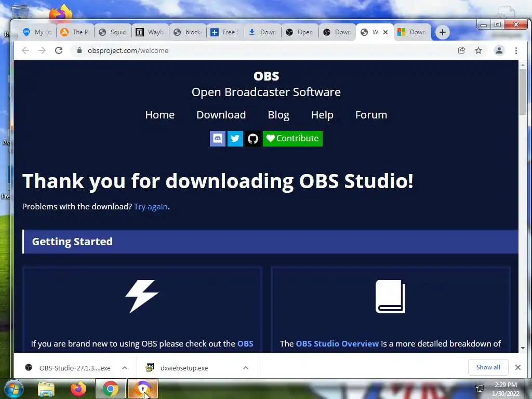Open Windows Explorer from the taskbar

[x=46, y=389]
